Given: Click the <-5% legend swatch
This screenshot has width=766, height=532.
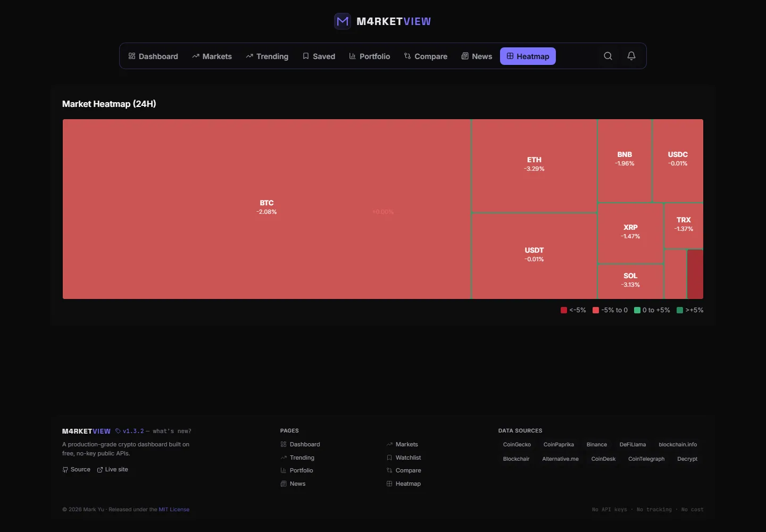Looking at the screenshot, I should pos(564,310).
